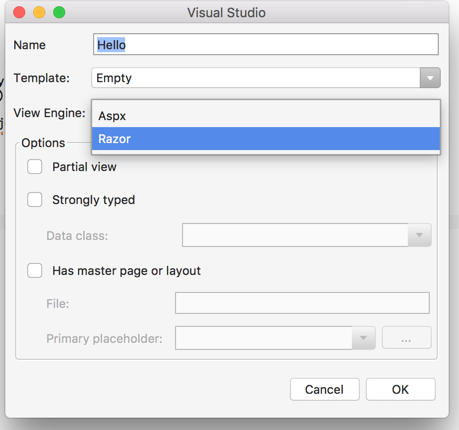Minimize the window using yellow button
The width and height of the screenshot is (459, 430).
click(x=39, y=13)
